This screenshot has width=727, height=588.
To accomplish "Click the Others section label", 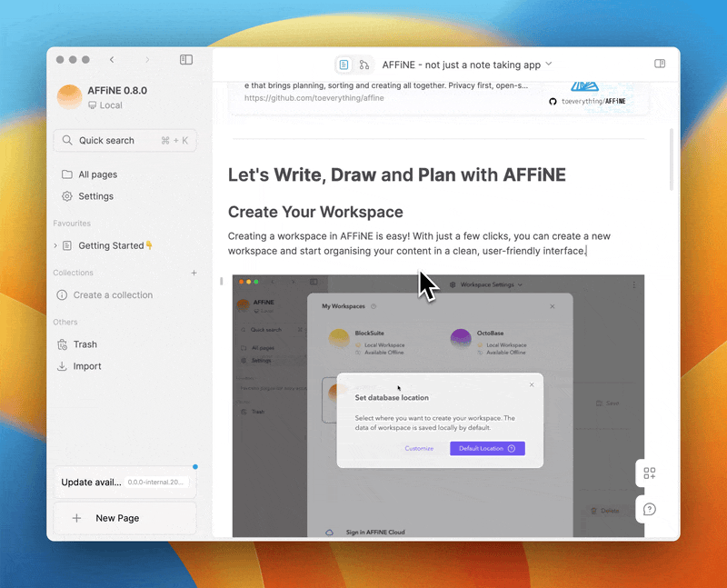I will [x=65, y=322].
